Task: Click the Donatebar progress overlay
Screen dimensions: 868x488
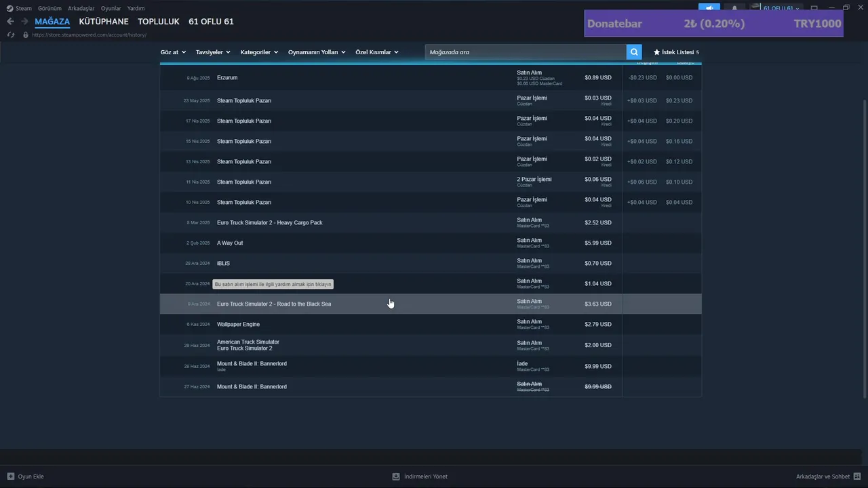Action: 713,23
